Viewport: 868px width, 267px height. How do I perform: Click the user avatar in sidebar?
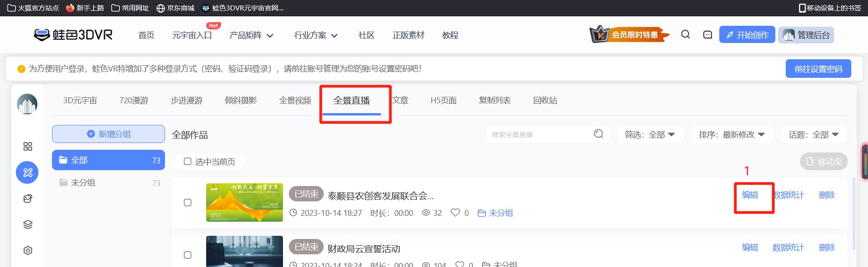coord(27,104)
